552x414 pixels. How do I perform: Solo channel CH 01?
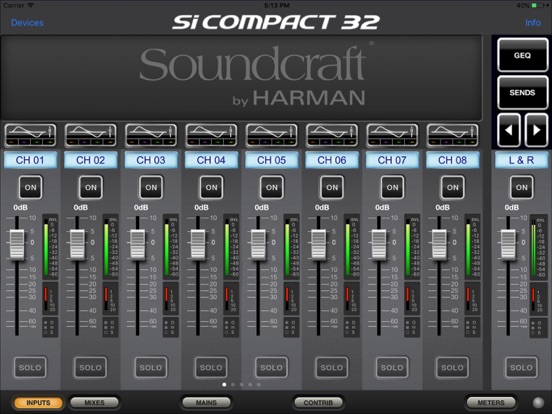tap(30, 368)
